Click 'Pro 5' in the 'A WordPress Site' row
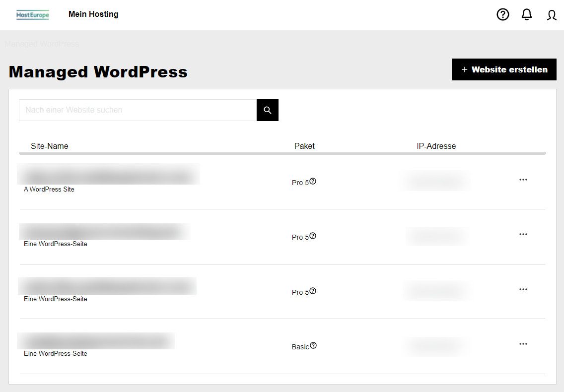The width and height of the screenshot is (564, 392). (300, 183)
